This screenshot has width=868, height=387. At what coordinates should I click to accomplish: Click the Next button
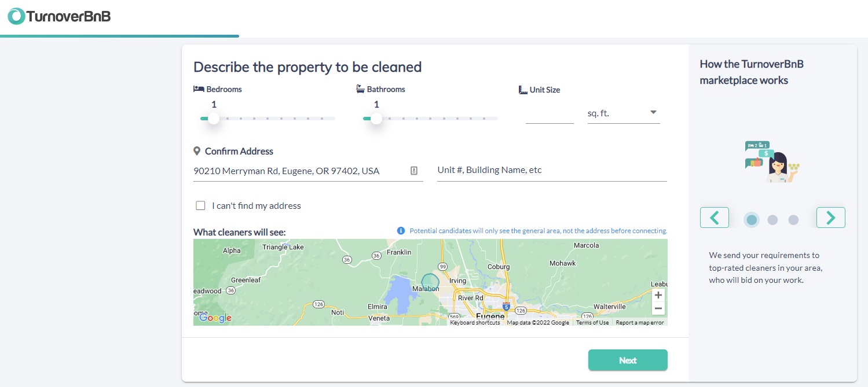point(628,360)
